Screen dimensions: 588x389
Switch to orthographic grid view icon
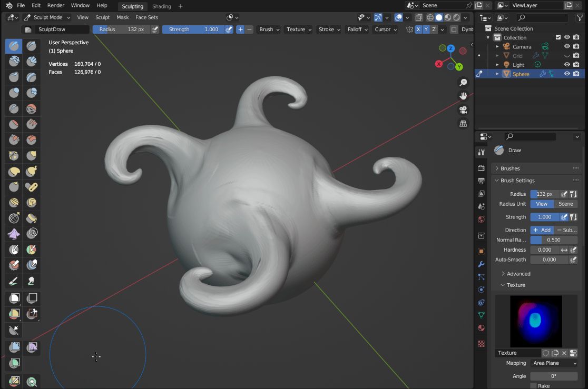[464, 123]
